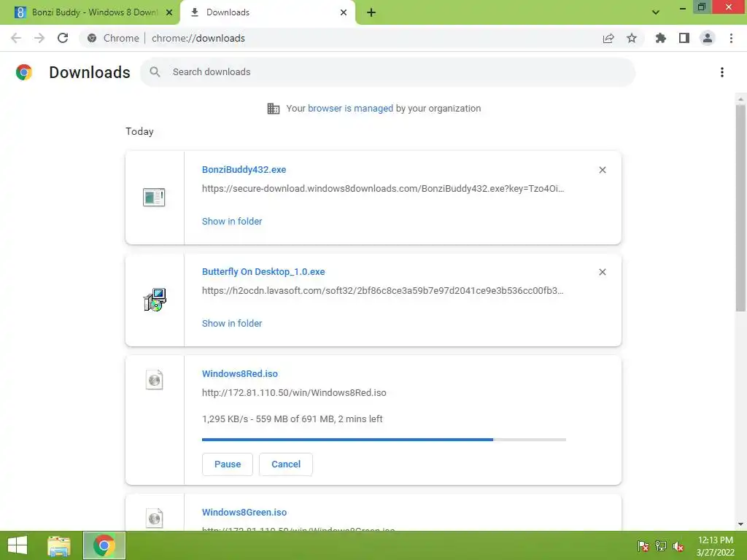Click the Windows8Green.iso disc icon
This screenshot has width=747, height=560.
coord(155,518)
